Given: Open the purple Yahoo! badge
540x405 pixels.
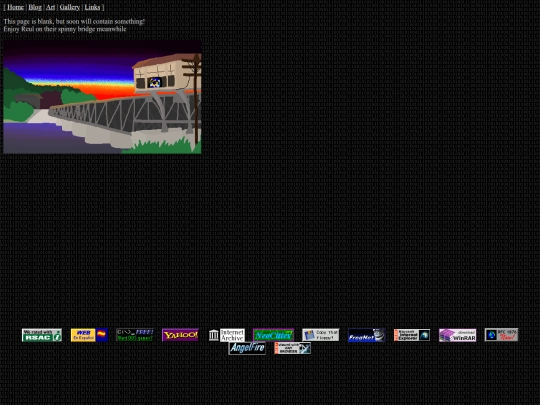Looking at the screenshot, I should (x=180, y=335).
